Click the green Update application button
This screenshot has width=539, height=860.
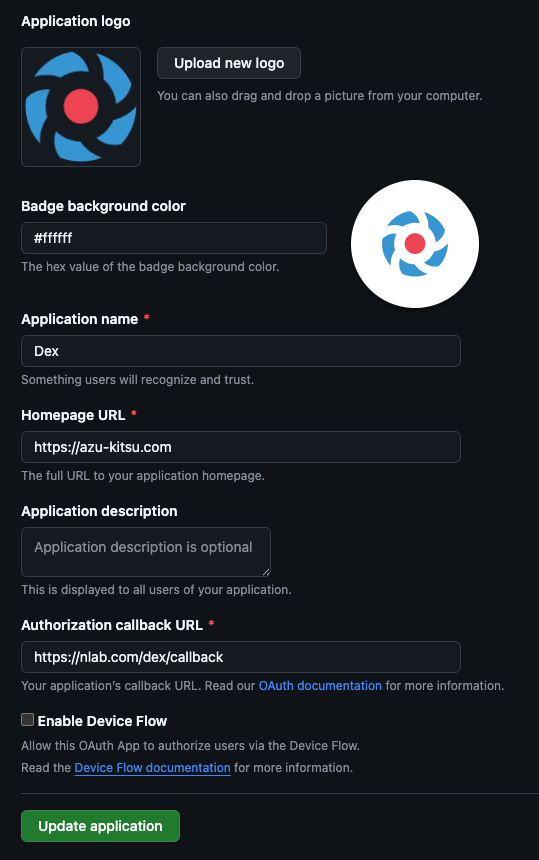(100, 826)
